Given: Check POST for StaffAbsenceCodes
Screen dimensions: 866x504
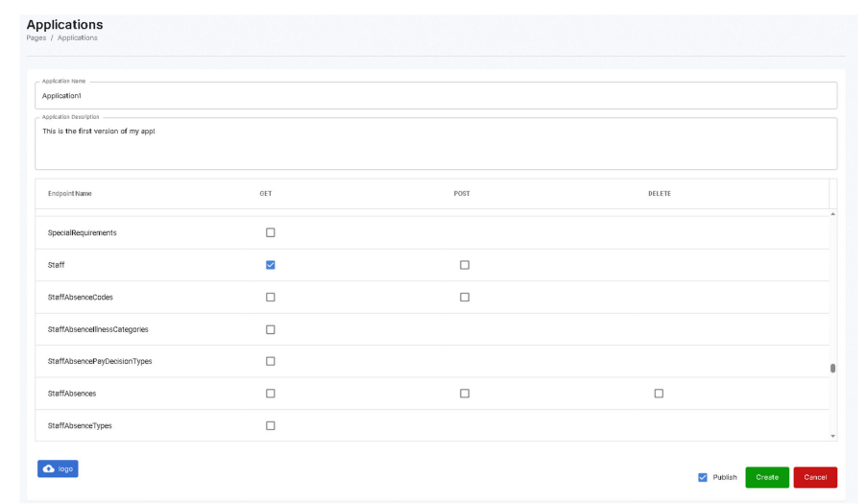Looking at the screenshot, I should 465,297.
